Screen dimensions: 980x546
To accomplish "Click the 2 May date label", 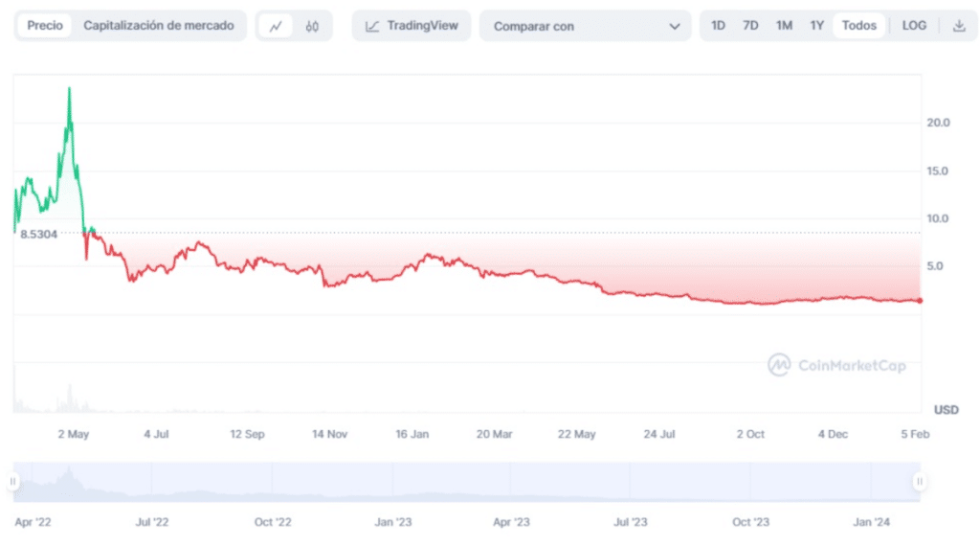I will pos(74,434).
